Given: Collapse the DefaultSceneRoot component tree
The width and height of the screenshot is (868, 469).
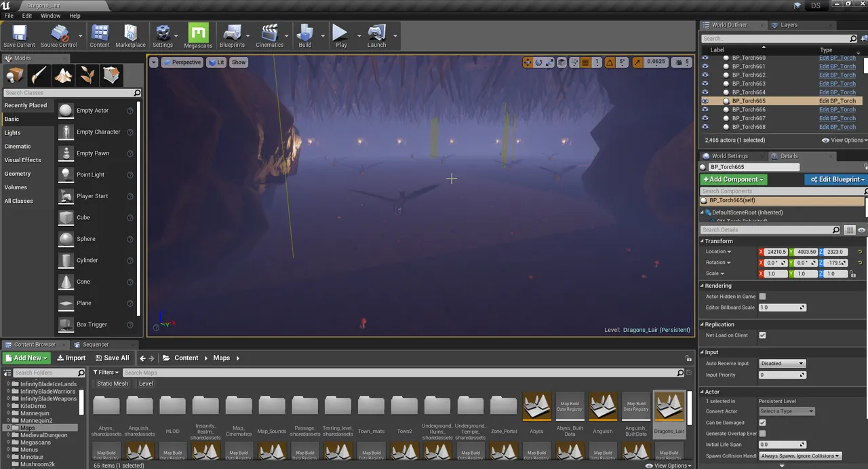Looking at the screenshot, I should coord(703,212).
